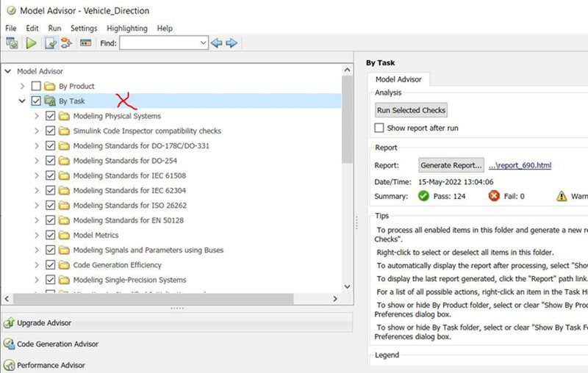Click the horizontal scroll right arrow

tap(335, 299)
